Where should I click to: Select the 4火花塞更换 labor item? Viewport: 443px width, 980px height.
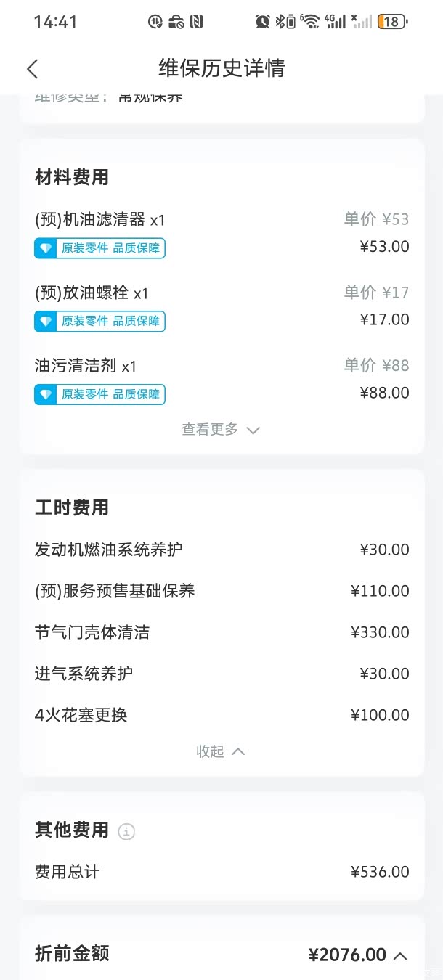81,715
